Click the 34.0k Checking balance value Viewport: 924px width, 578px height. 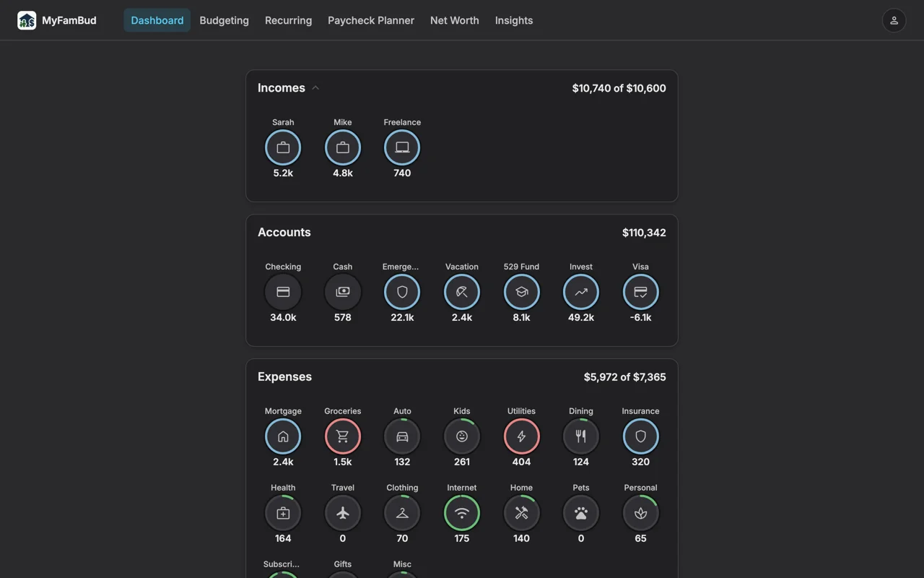click(x=283, y=317)
